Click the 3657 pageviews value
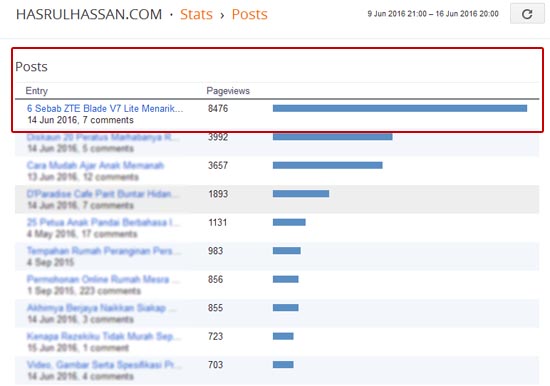Image resolution: width=550 pixels, height=386 pixels. pos(218,165)
